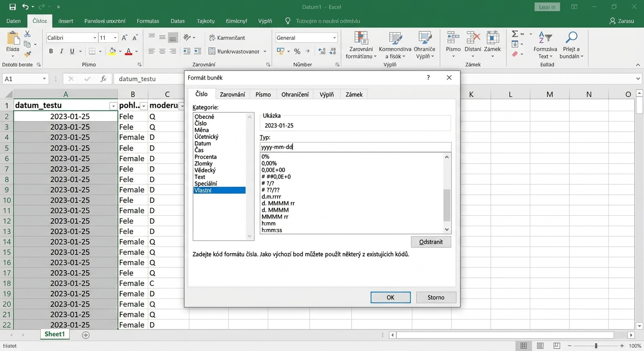644x351 pixels.
Task: Expand the formula bar chevron
Action: (639, 79)
